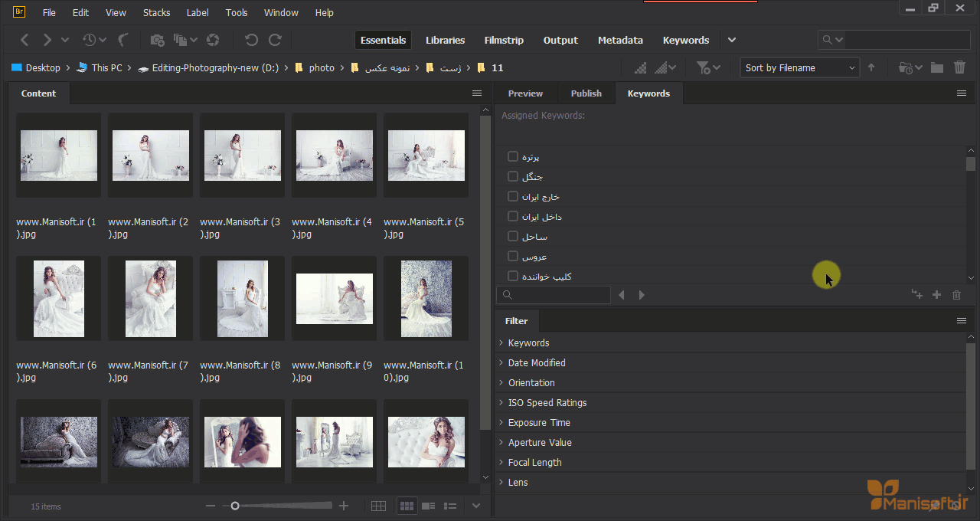Image resolution: width=980 pixels, height=521 pixels.
Task: Switch to details view
Action: click(x=429, y=506)
